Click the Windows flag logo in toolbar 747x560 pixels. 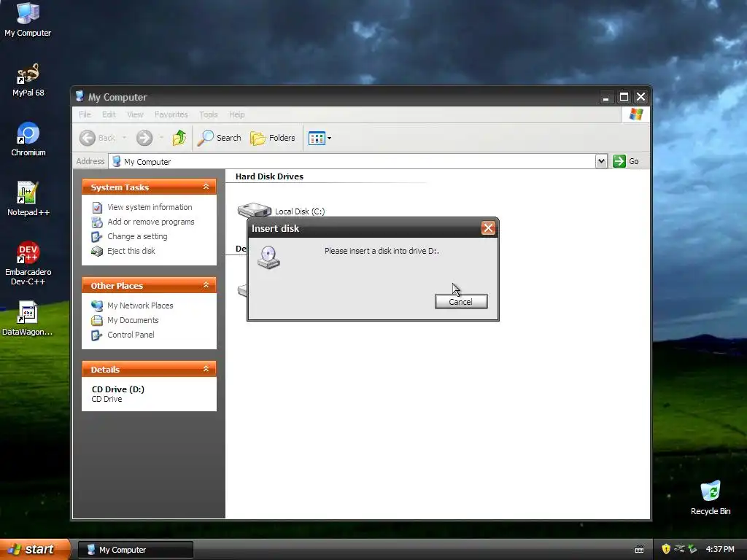[635, 114]
